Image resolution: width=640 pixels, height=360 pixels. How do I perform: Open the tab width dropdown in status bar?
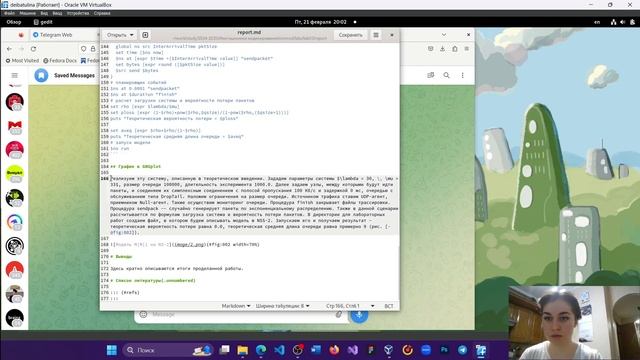282,306
